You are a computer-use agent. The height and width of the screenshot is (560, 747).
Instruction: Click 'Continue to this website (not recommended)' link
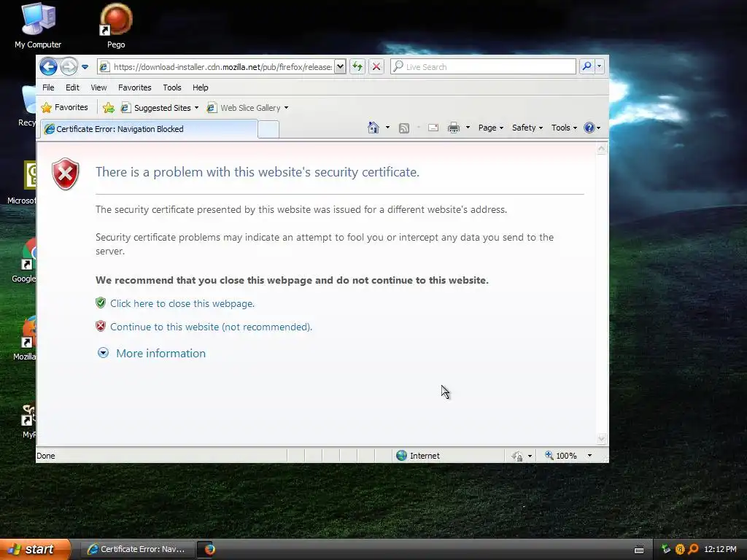click(x=211, y=327)
